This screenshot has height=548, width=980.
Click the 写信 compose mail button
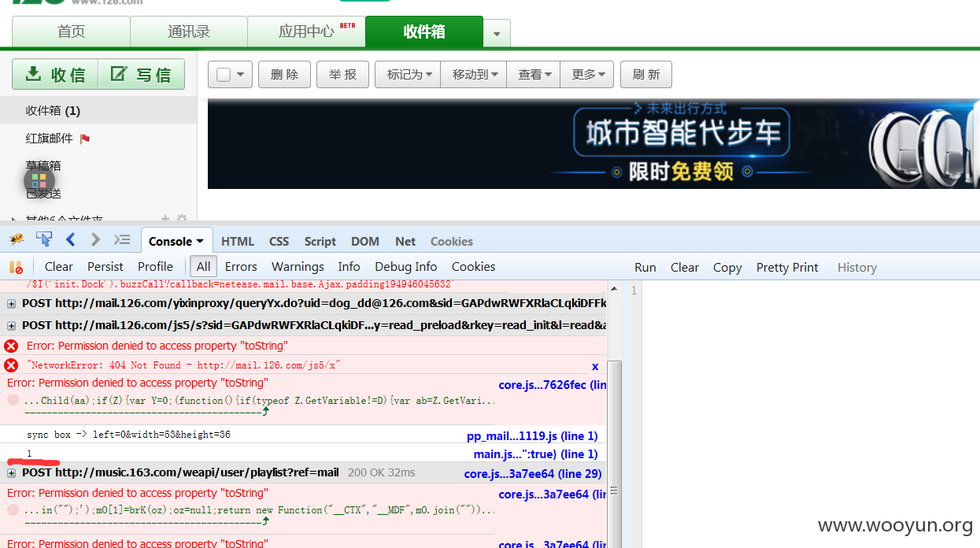[x=141, y=74]
